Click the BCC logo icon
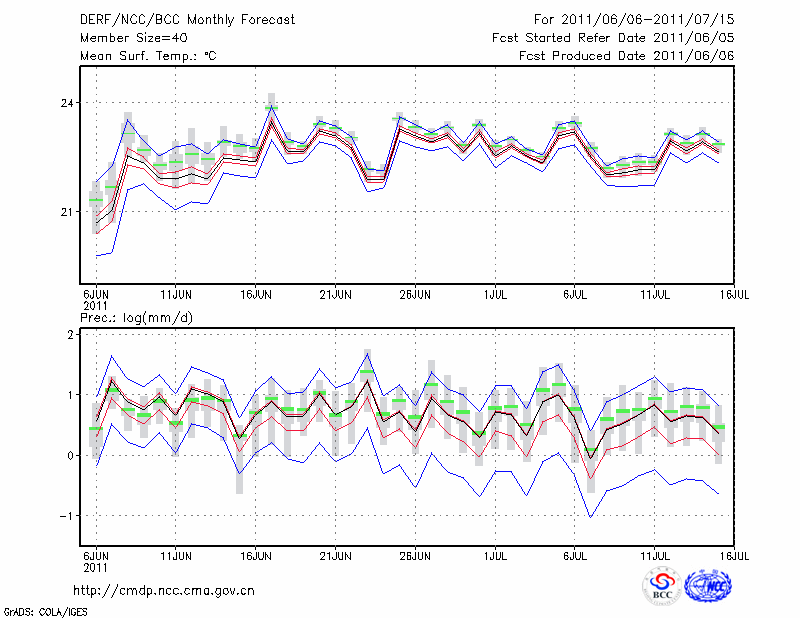Screen dimensions: 800x618 (x=662, y=586)
